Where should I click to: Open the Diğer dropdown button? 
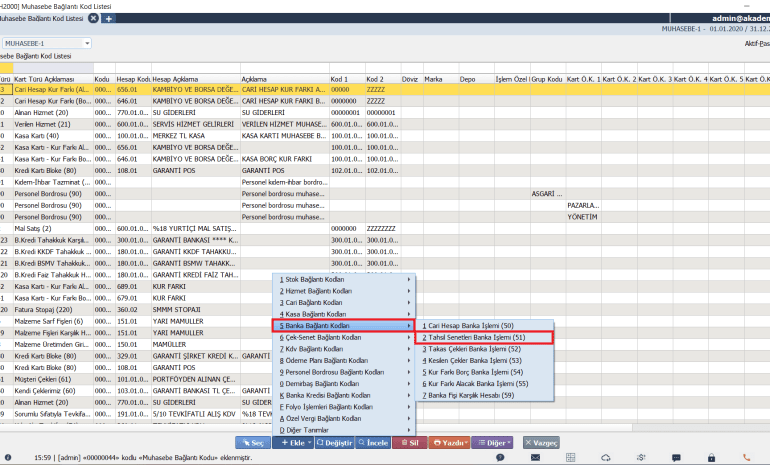tap(492, 442)
